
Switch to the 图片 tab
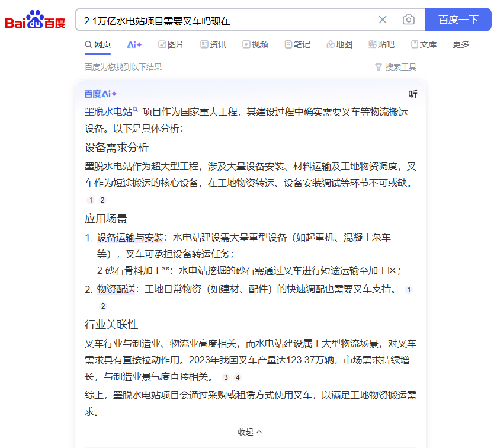(171, 44)
